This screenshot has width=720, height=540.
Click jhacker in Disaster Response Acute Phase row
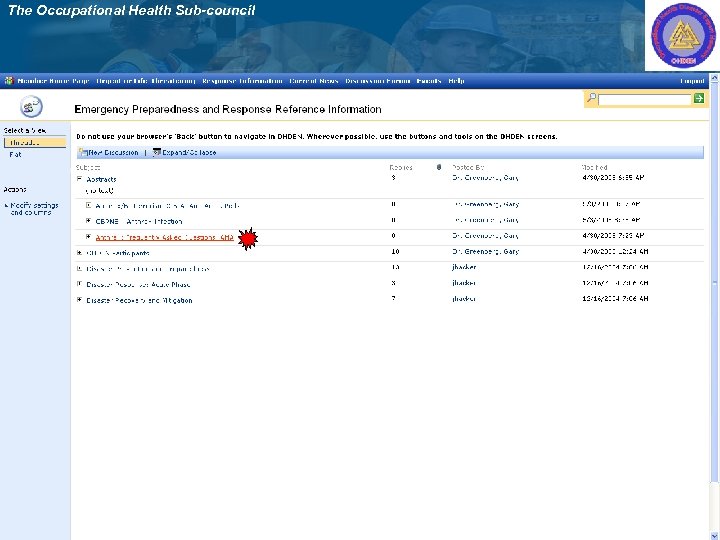[464, 283]
